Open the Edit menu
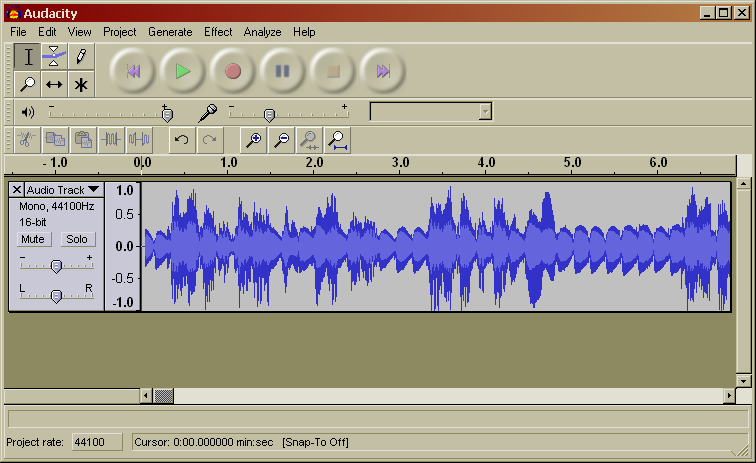 pos(47,32)
